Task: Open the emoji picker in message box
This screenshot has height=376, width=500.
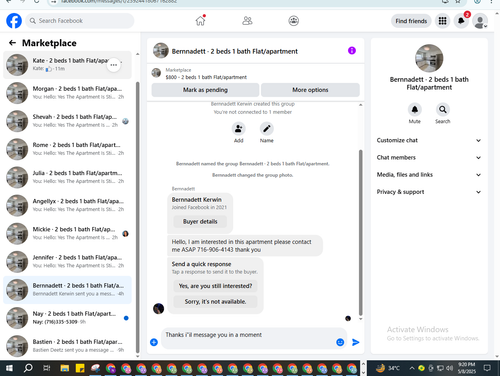Action: pos(340,342)
